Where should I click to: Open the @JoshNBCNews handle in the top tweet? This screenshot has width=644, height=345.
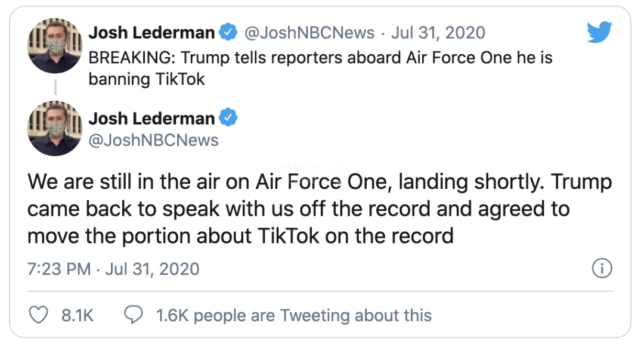point(309,33)
